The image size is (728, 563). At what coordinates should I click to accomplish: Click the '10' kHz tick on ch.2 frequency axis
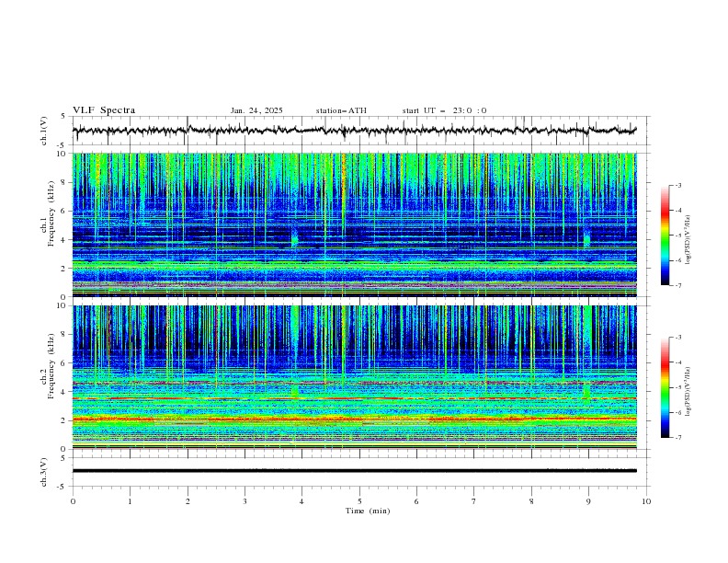point(62,305)
